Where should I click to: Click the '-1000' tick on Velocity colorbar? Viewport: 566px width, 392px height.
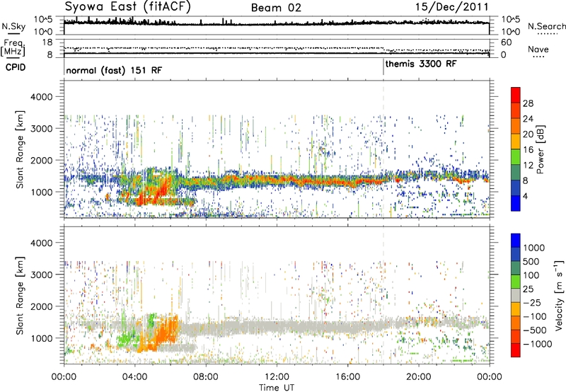point(537,344)
